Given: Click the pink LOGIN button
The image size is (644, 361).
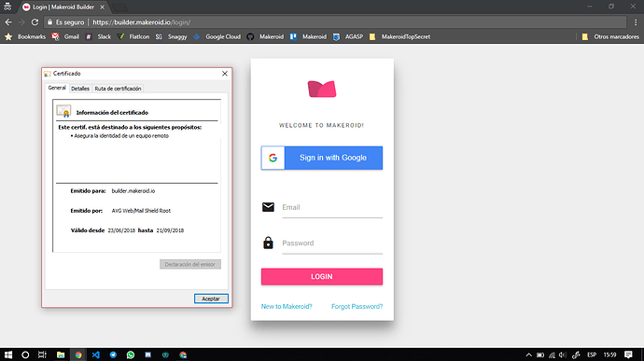Looking at the screenshot, I should pyautogui.click(x=322, y=276).
